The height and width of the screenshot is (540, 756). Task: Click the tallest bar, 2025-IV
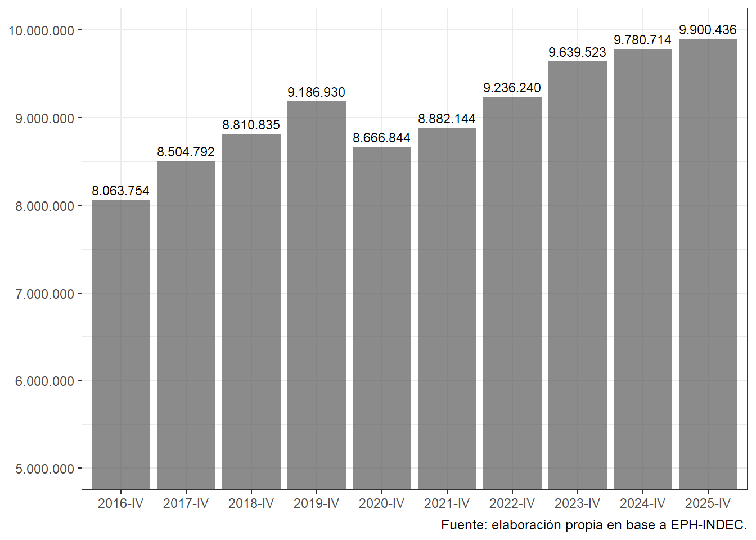point(708,264)
